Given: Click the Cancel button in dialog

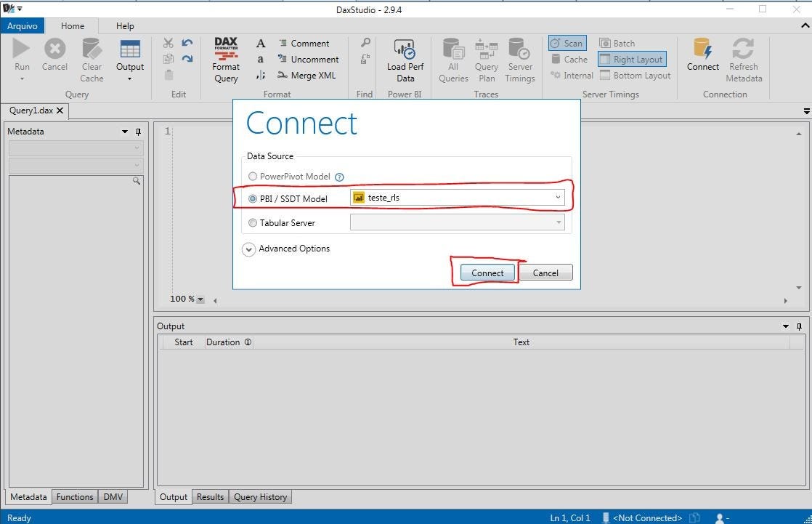Looking at the screenshot, I should pyautogui.click(x=545, y=273).
